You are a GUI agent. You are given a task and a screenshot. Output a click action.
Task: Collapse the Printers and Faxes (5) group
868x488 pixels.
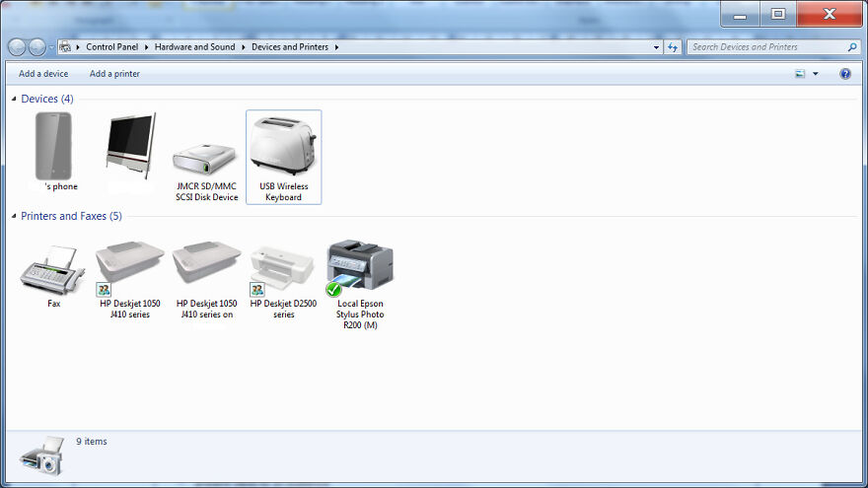point(14,216)
